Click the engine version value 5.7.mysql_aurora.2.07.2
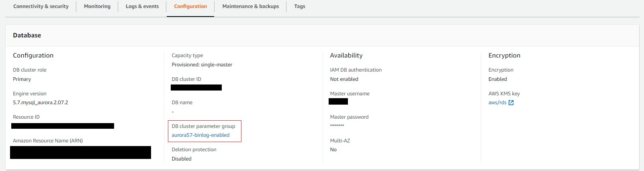Screen dimensions: 644x171 [41, 103]
